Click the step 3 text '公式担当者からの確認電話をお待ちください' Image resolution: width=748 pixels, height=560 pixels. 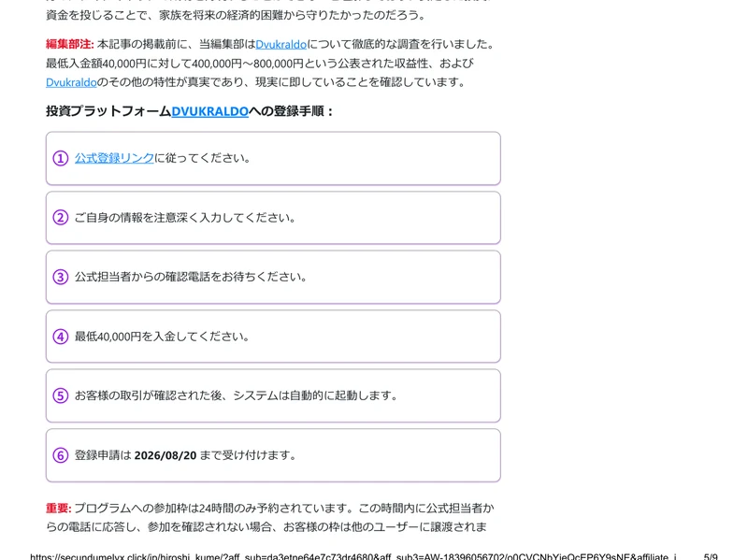(x=191, y=277)
